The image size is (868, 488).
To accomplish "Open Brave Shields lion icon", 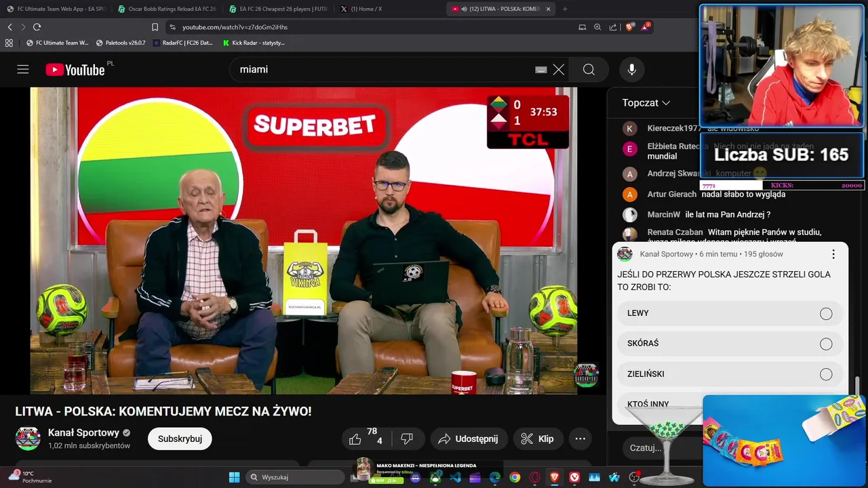I will point(630,27).
